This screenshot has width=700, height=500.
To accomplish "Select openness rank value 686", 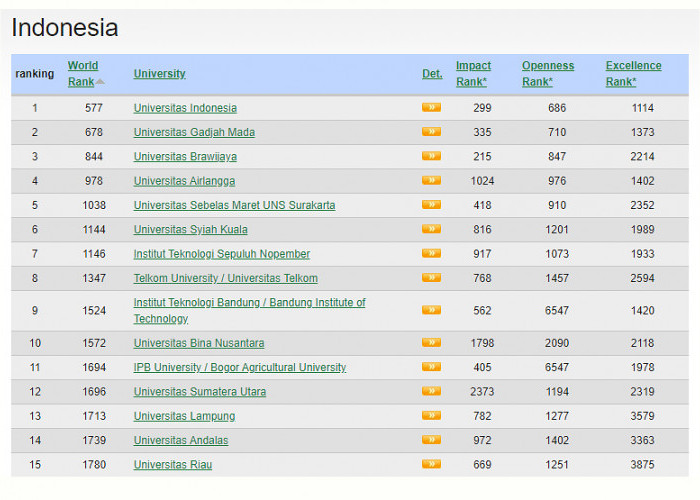I will [557, 108].
